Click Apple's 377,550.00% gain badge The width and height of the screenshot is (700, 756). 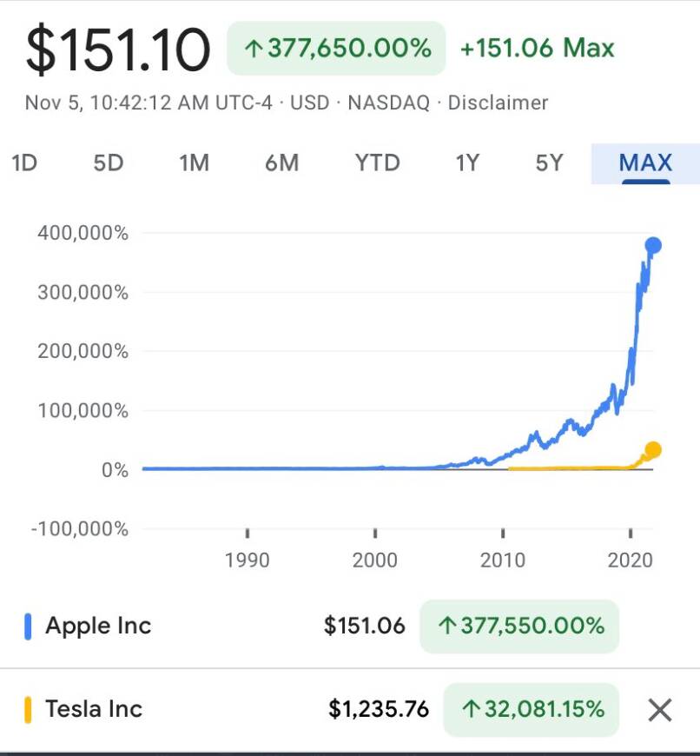pos(519,626)
